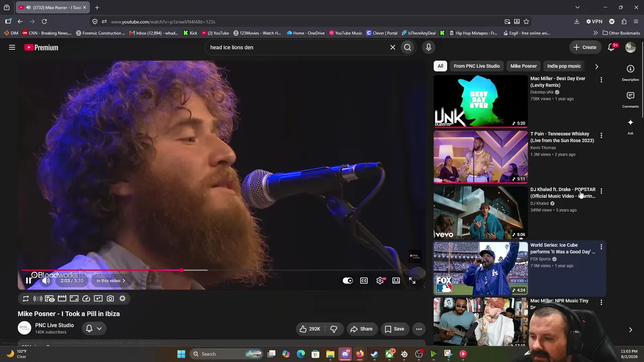
Task: Expand Other Bookmarks folder
Action: pos(621,33)
